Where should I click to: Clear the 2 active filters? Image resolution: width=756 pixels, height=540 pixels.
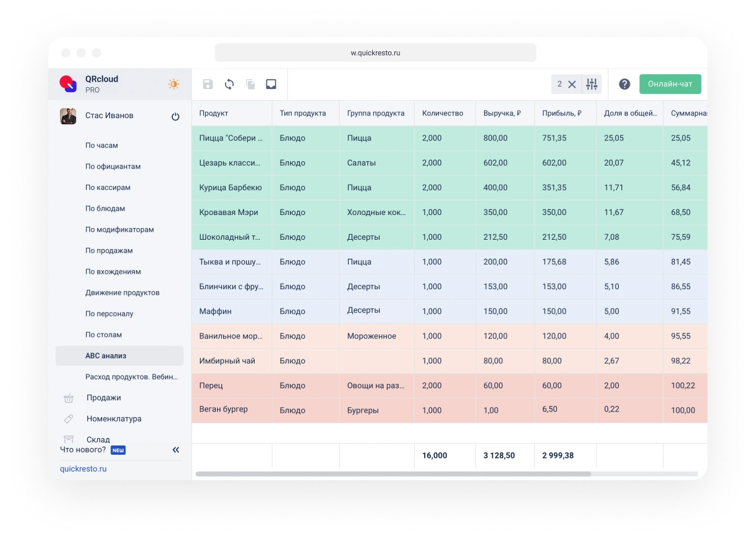pyautogui.click(x=572, y=85)
